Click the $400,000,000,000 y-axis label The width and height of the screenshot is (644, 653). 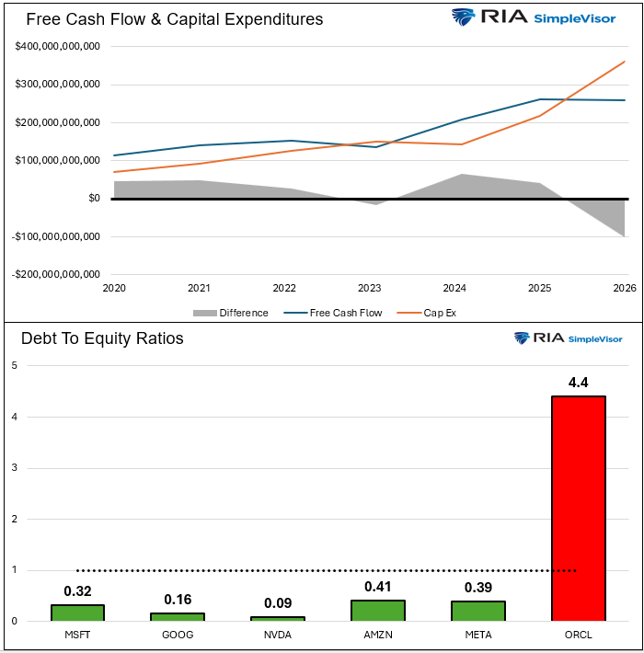pyautogui.click(x=57, y=46)
